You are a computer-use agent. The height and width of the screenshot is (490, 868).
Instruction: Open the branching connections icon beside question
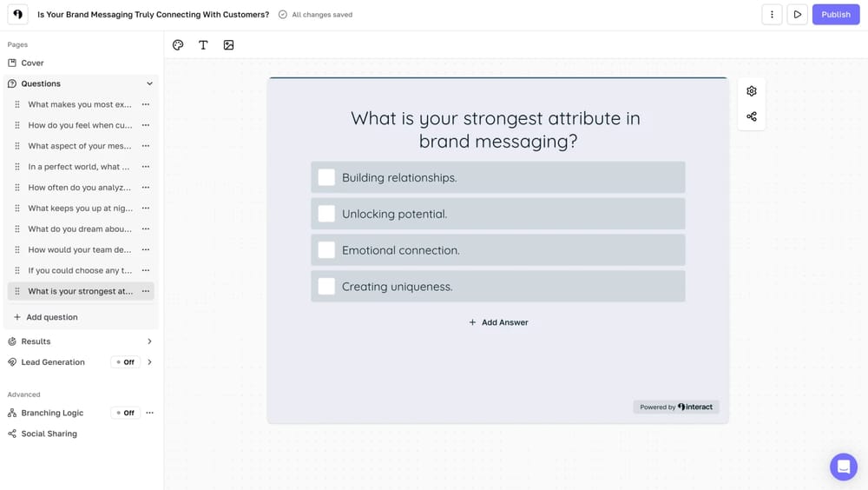pos(752,116)
